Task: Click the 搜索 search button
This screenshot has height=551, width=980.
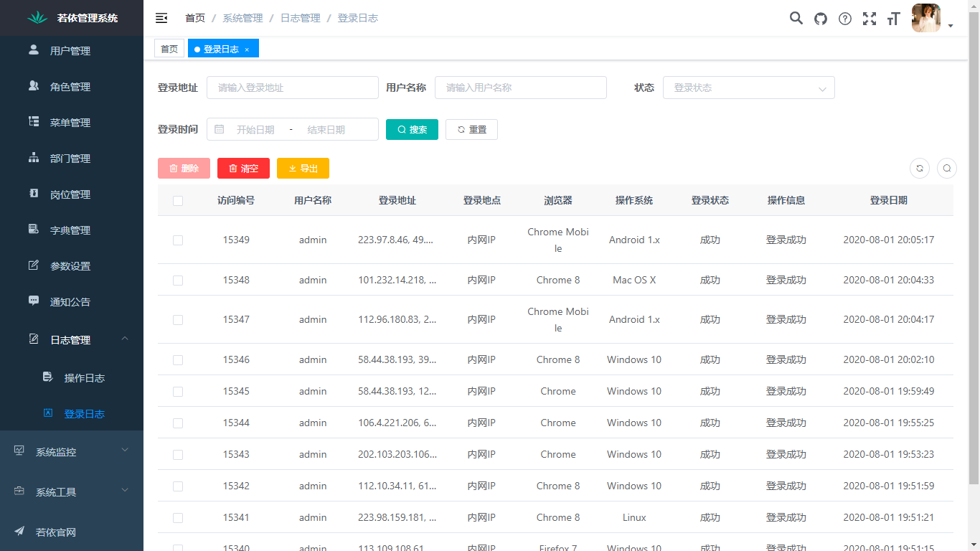Action: click(x=412, y=129)
